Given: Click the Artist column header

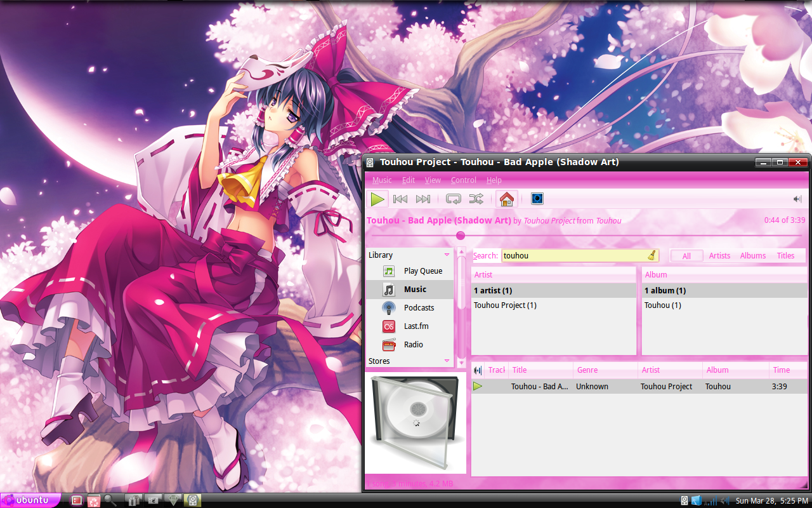Looking at the screenshot, I should click(x=553, y=275).
